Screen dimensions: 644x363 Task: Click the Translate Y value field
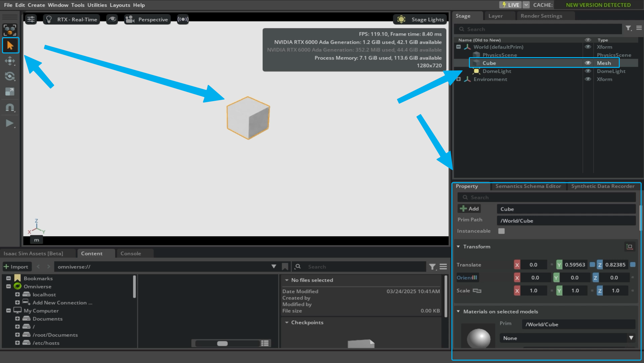[x=575, y=265]
